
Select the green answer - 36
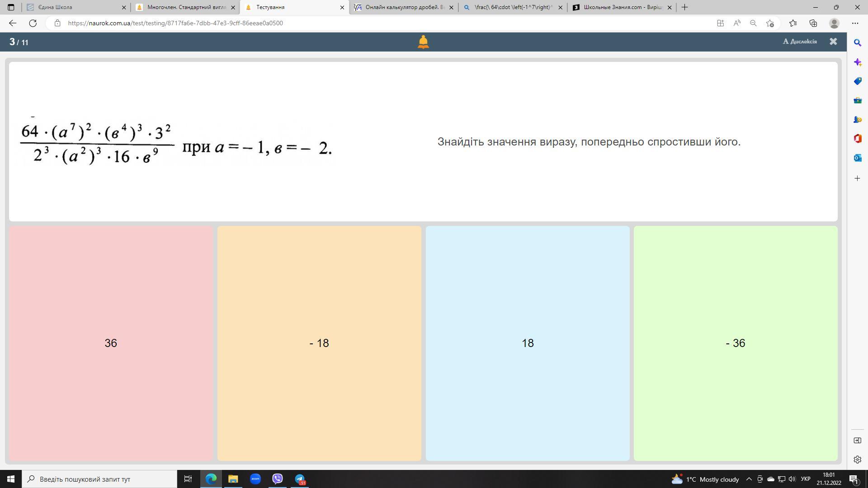(x=735, y=343)
